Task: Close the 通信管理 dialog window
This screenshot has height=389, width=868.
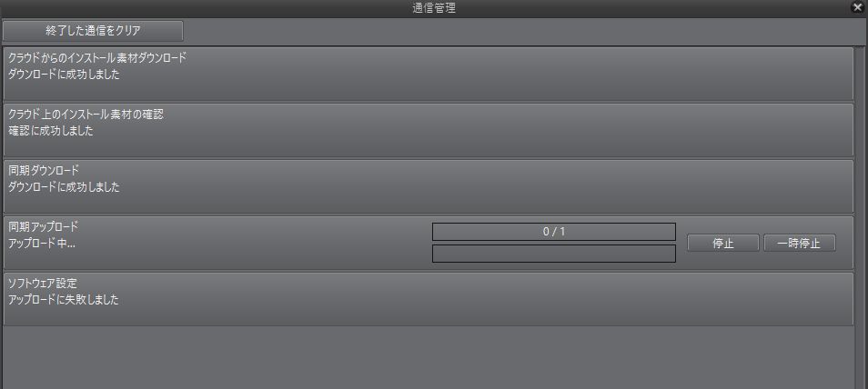Action: 858,7
